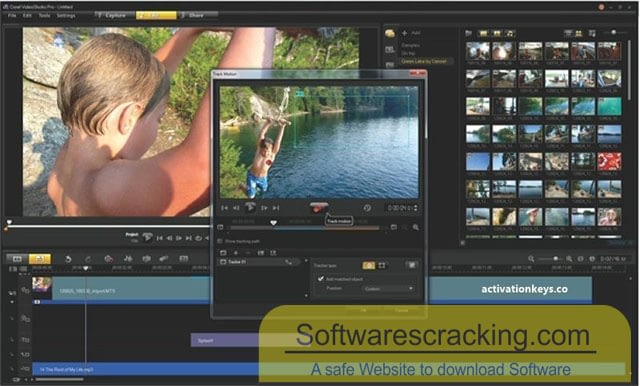Viewport: 640px width, 386px height.
Task: Switch to the Capture step tab
Action: click(115, 15)
